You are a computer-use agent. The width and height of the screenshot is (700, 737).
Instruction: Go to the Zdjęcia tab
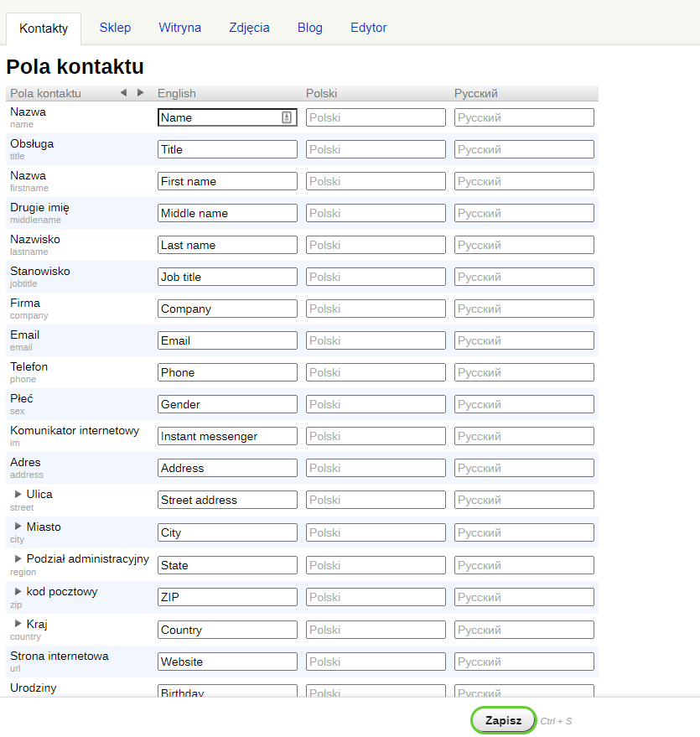[x=249, y=28]
